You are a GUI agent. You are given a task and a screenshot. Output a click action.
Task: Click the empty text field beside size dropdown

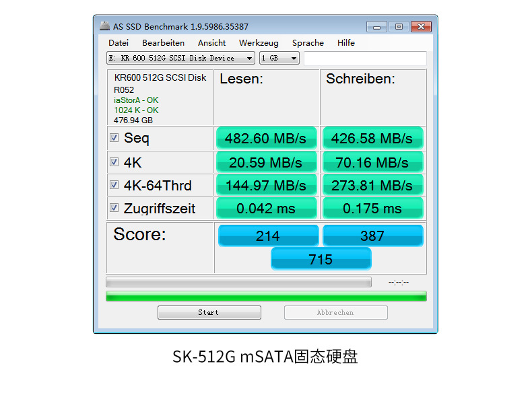click(x=366, y=59)
